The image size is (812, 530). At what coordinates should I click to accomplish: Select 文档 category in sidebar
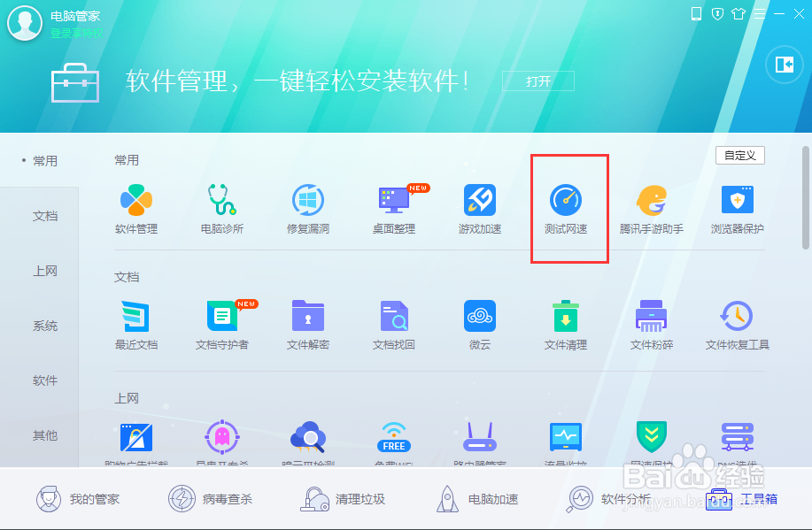pyautogui.click(x=45, y=216)
